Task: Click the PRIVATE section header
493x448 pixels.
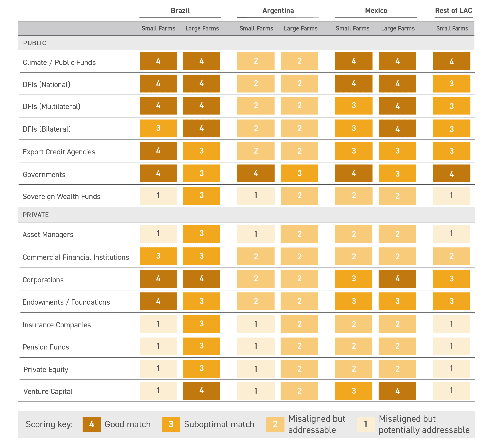Action: pos(36,215)
